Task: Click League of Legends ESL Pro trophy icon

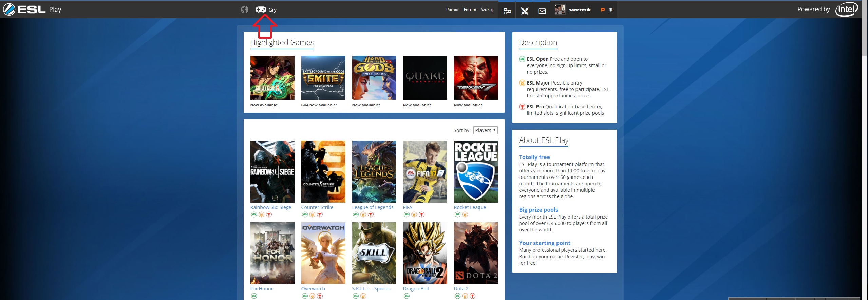Action: [371, 214]
